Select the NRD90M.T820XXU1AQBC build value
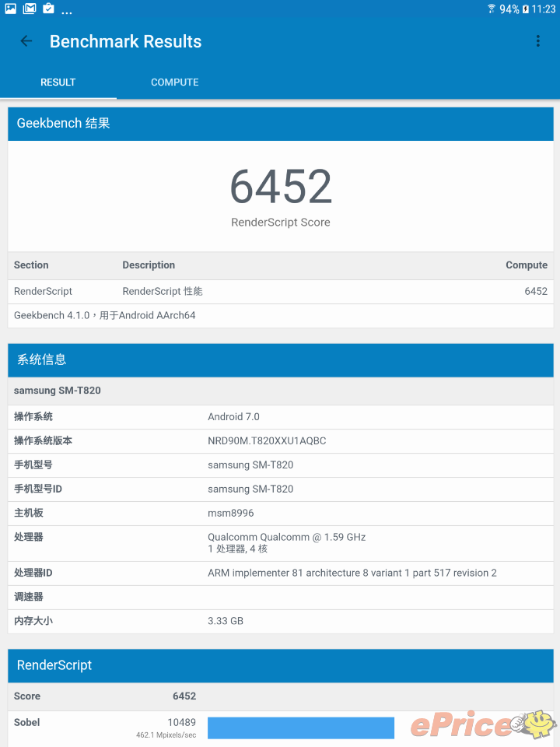The width and height of the screenshot is (560, 747). coord(267,440)
